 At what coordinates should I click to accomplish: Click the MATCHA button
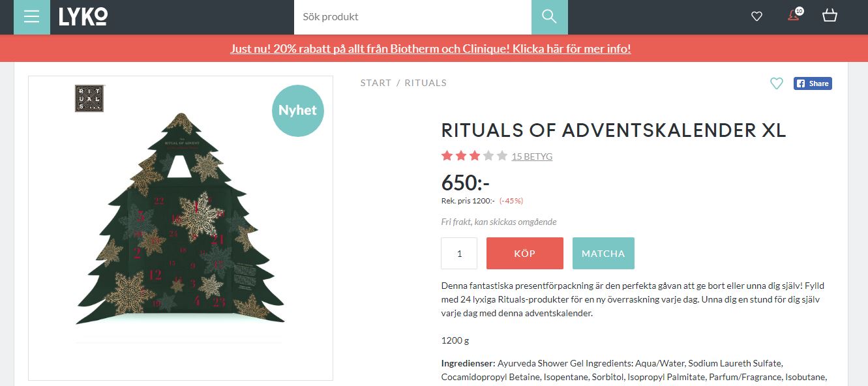(x=603, y=254)
